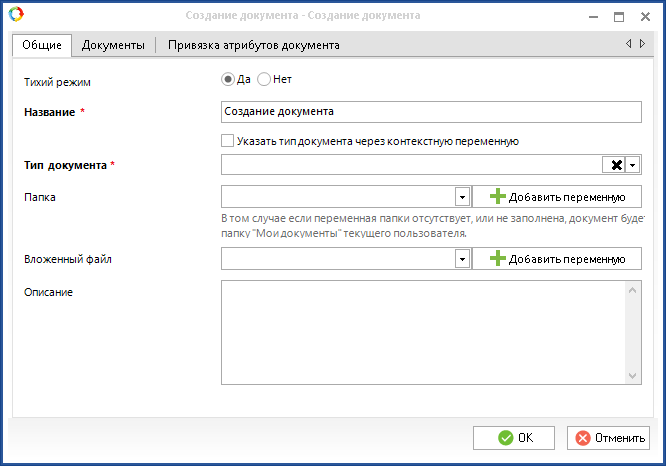Select the 'Нет' radio button
This screenshot has height=466, width=666.
coord(264,79)
